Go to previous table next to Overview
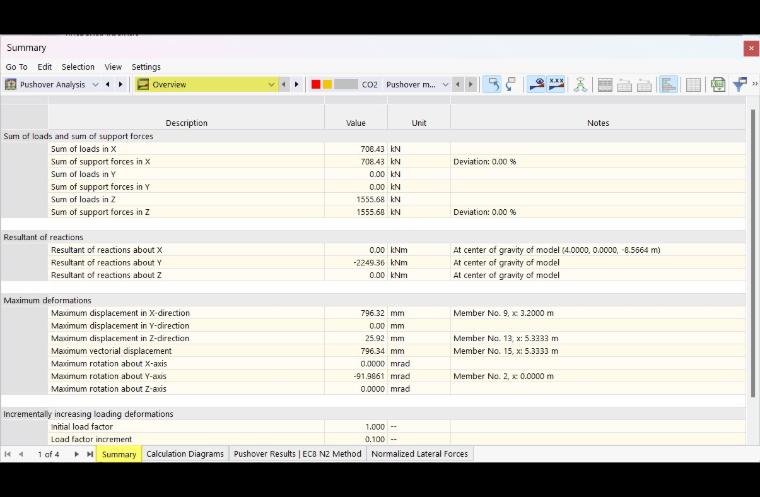The width and height of the screenshot is (760, 497). 284,84
